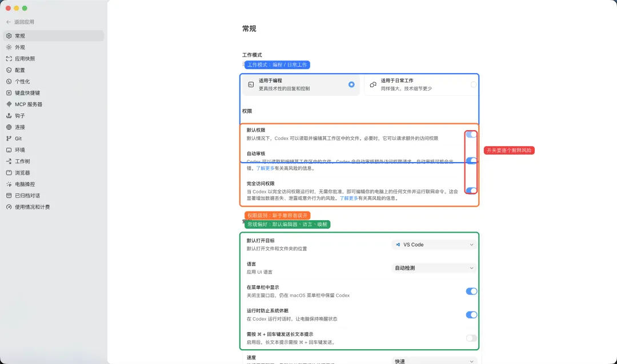
Task: Click the back arrow next to 返回应用
Action: pyautogui.click(x=8, y=22)
